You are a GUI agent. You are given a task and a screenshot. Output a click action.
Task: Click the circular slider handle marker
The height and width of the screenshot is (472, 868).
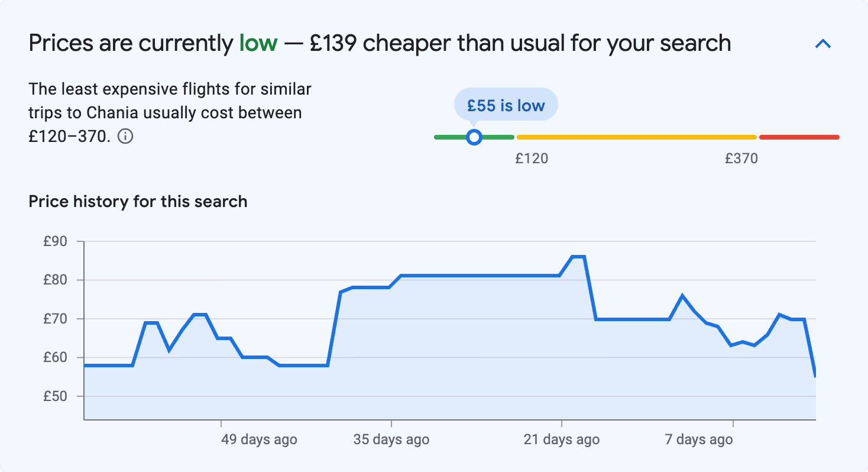tap(474, 137)
